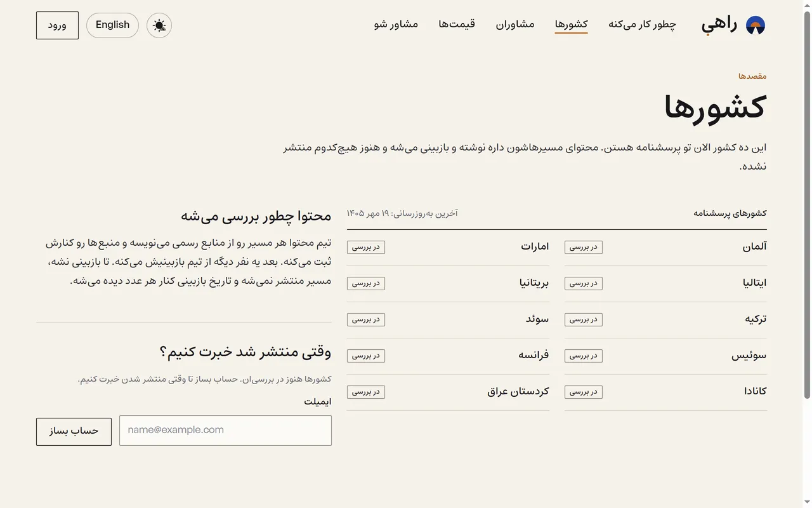Select the فرانسه country row
Viewport: 812px width, 508px height.
[448, 356]
